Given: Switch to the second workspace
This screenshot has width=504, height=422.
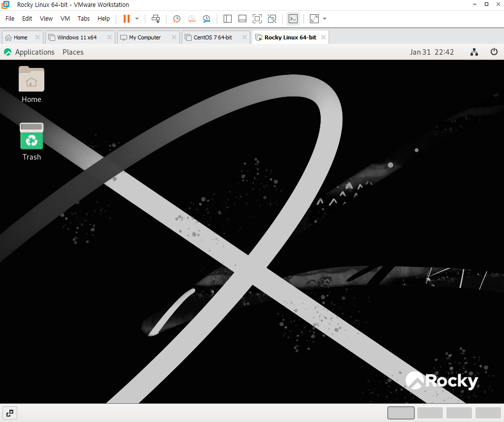Looking at the screenshot, I should (430, 413).
